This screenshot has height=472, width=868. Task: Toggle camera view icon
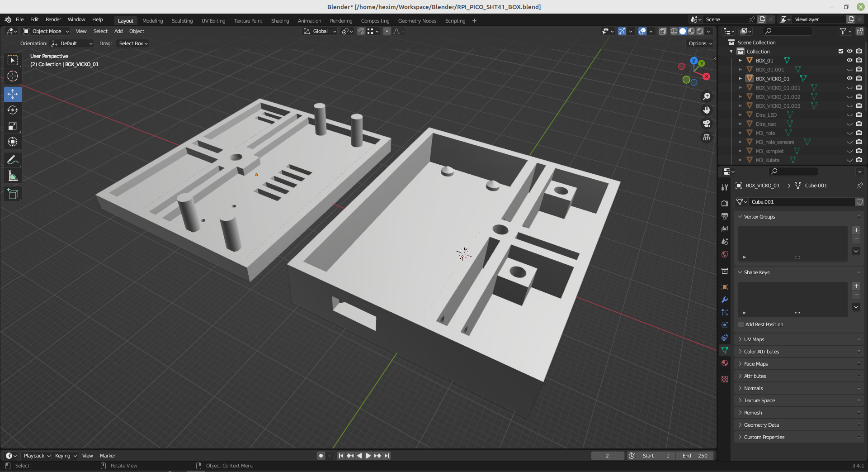tap(707, 124)
